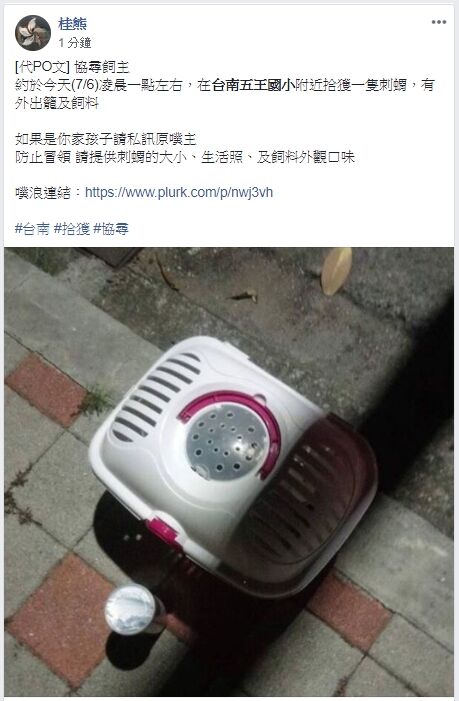This screenshot has width=459, height=701.
Task: Click the 防止冒領 instructions line
Action: [185, 157]
